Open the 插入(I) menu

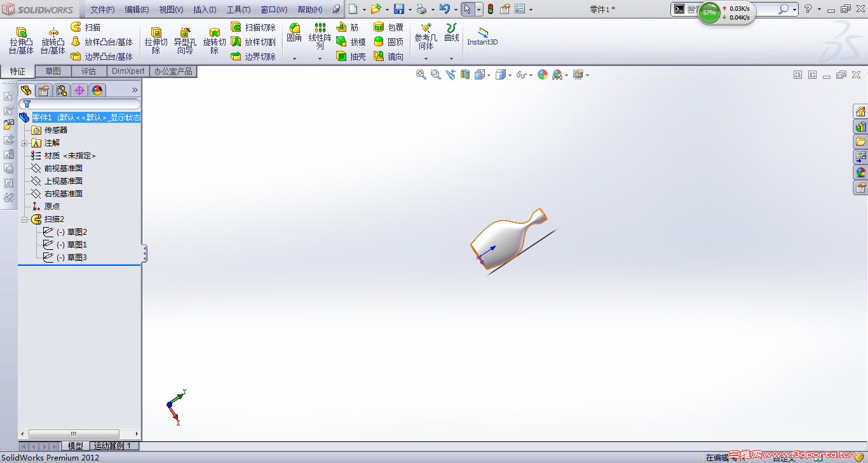[x=205, y=10]
